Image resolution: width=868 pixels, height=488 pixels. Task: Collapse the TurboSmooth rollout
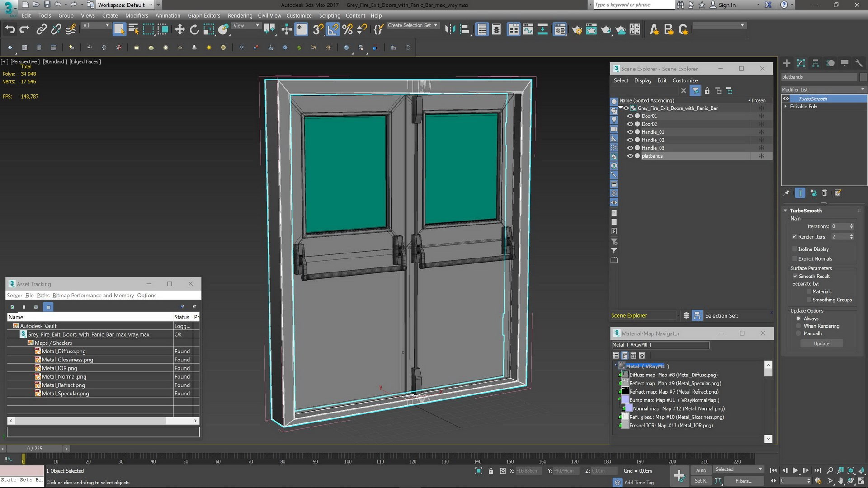click(x=786, y=211)
